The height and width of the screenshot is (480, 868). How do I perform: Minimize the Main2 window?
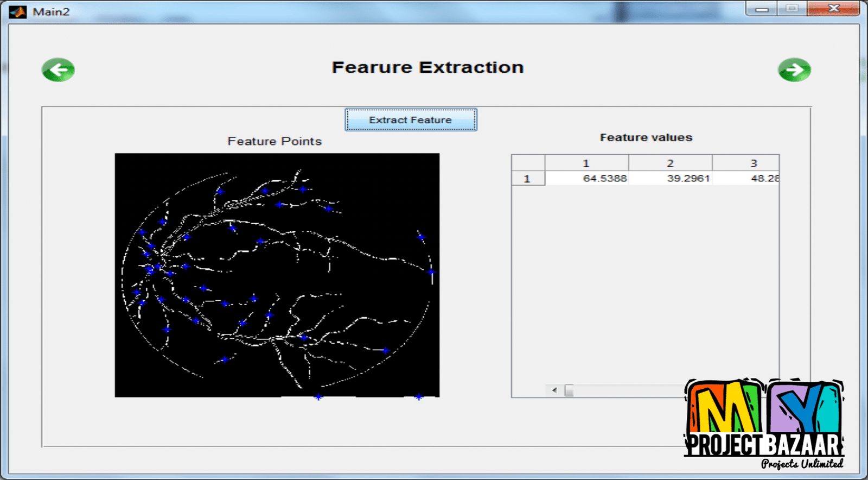click(762, 9)
